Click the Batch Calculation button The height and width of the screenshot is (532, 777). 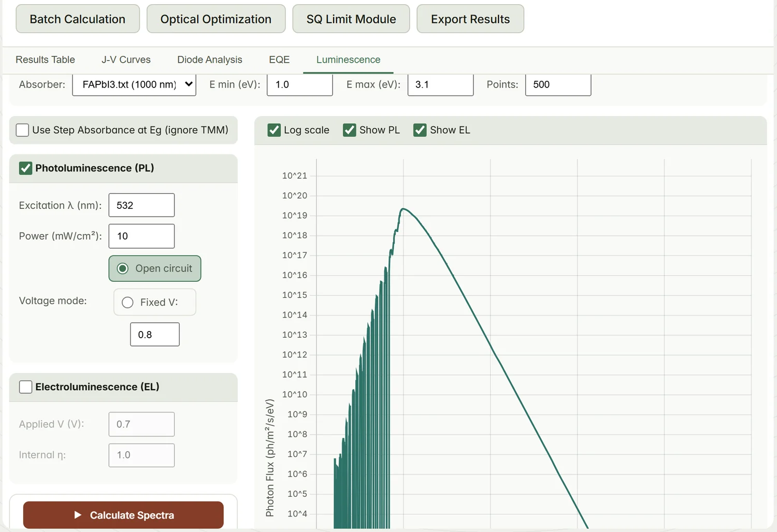pos(78,19)
